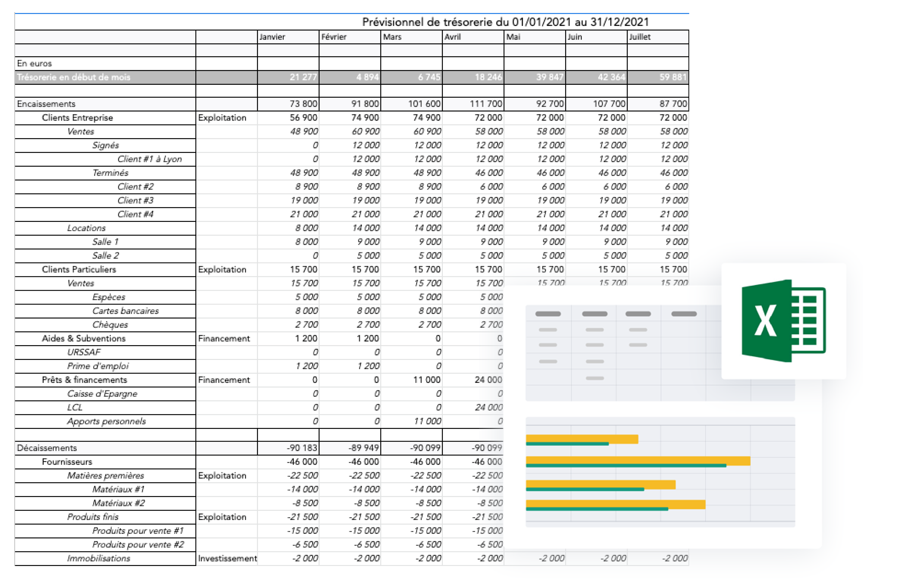
Task: Click the 'Locations' row label
Action: coord(105,228)
